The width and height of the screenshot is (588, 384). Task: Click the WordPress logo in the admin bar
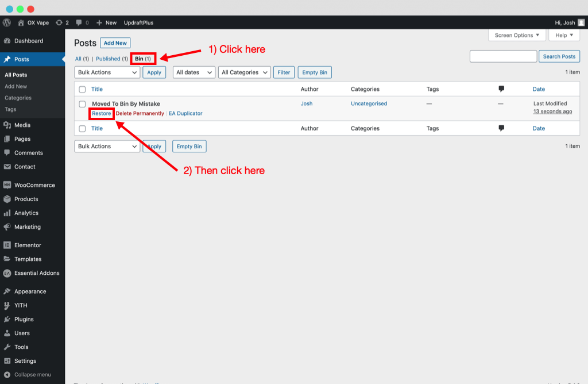(6, 22)
